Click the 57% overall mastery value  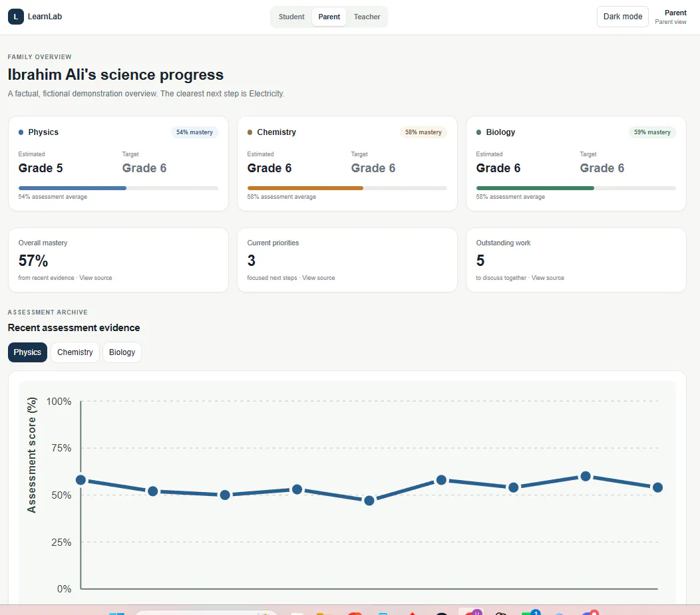click(x=33, y=261)
